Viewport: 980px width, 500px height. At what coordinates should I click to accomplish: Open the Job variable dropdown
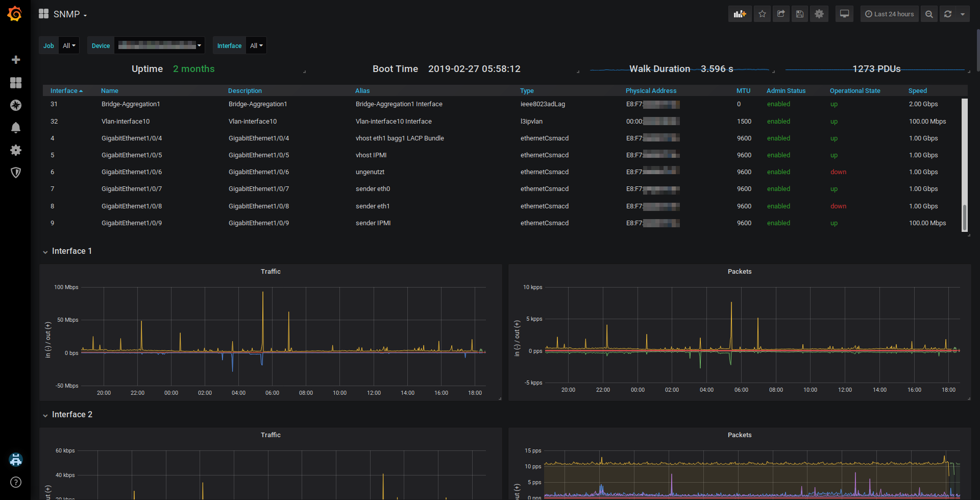(x=69, y=45)
